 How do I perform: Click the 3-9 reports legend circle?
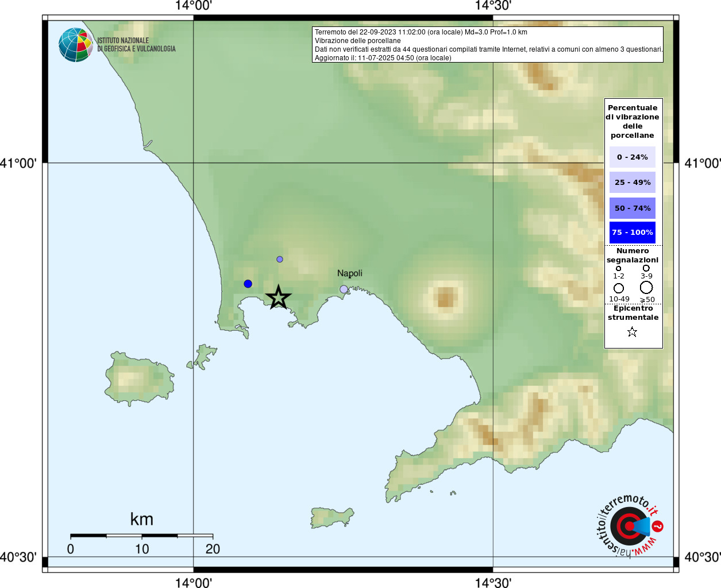[x=646, y=268]
